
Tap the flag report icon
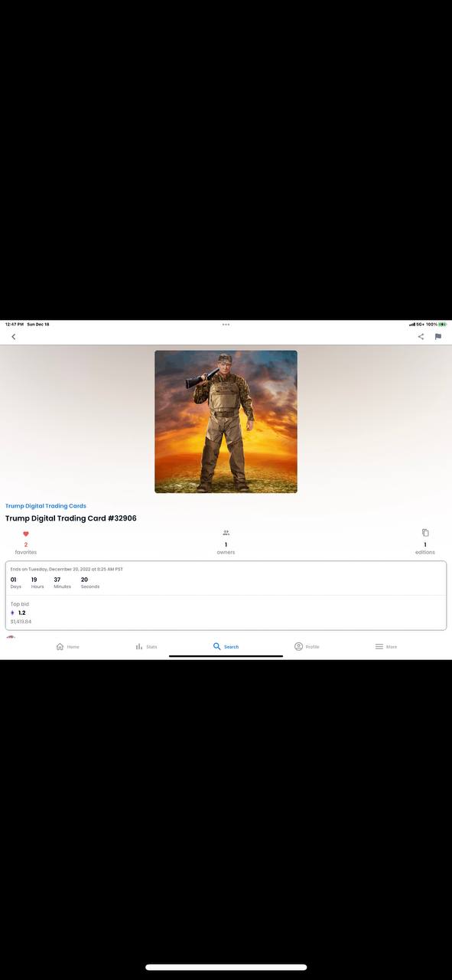tap(438, 337)
